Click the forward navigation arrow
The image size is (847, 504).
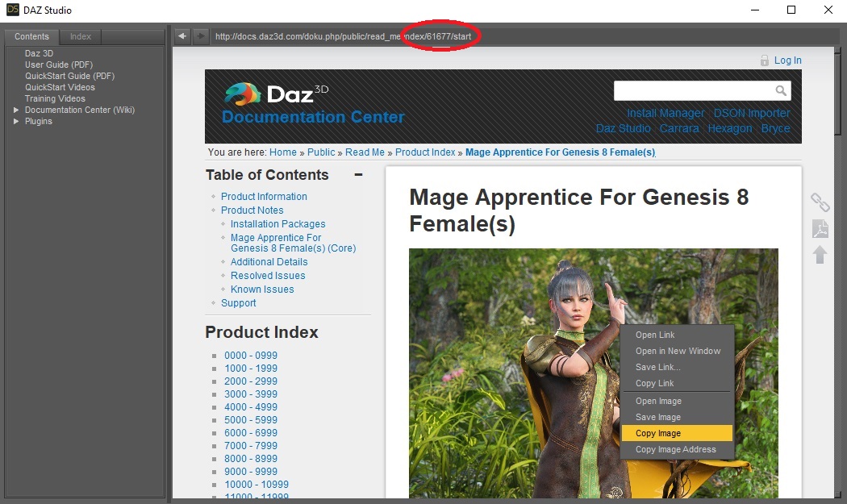click(198, 35)
